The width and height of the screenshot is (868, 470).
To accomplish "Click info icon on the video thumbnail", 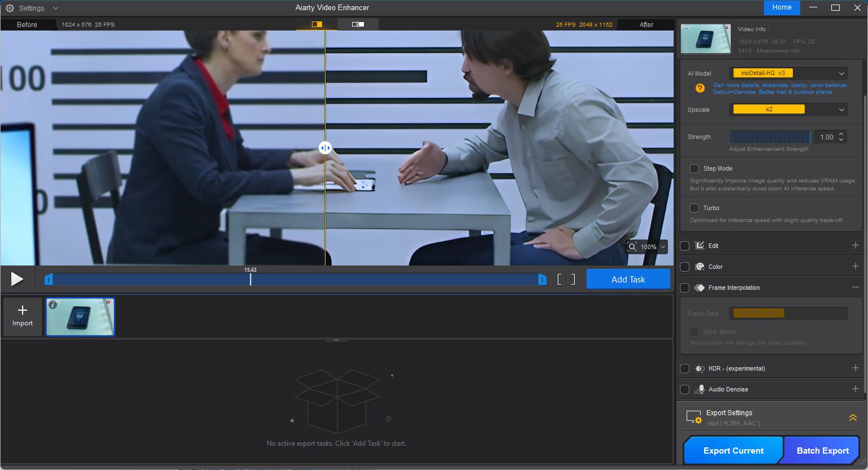I will [x=53, y=304].
